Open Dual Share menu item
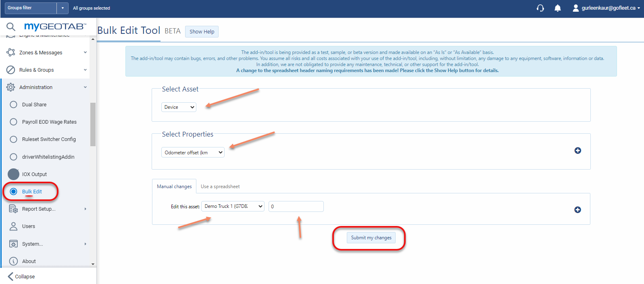 (34, 104)
